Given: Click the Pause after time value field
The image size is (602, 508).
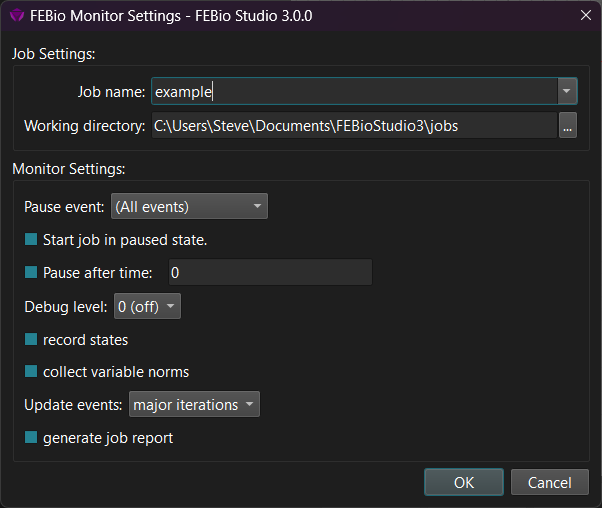Looking at the screenshot, I should coord(270,272).
